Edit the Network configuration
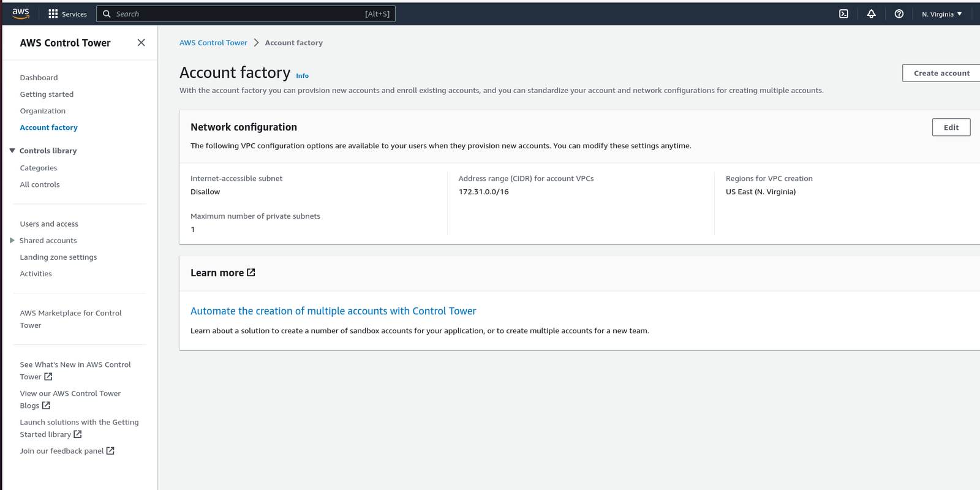 tap(951, 127)
